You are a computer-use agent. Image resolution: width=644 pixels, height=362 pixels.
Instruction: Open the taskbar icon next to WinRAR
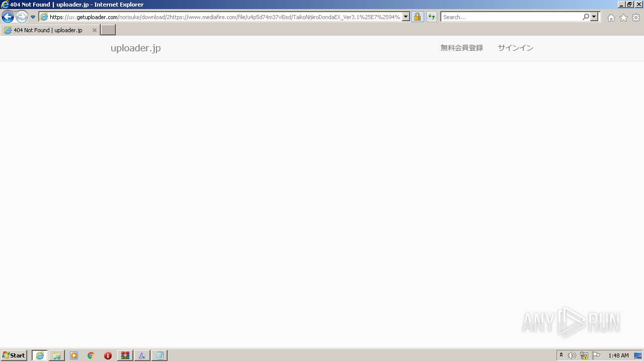(x=142, y=355)
